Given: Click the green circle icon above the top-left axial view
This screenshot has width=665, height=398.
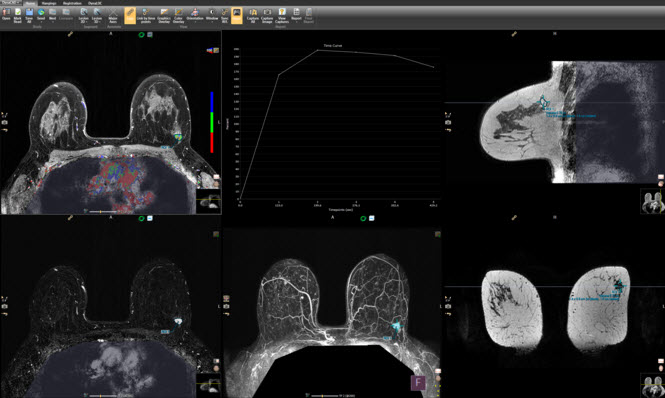Looking at the screenshot, I should click(142, 35).
